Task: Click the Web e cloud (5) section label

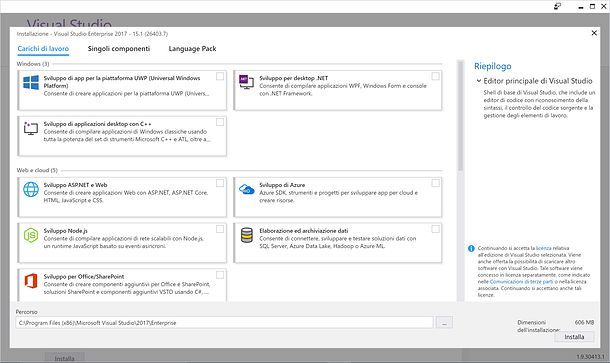Action: (37, 170)
